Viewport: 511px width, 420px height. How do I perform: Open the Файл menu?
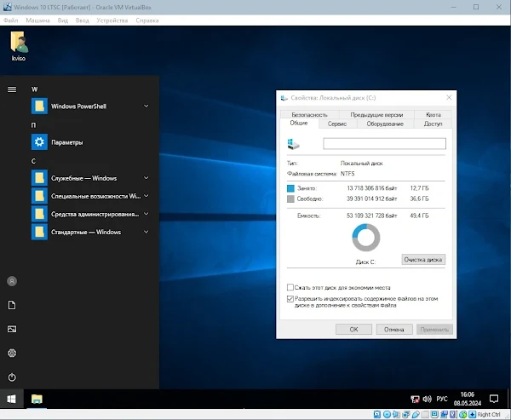click(x=11, y=20)
